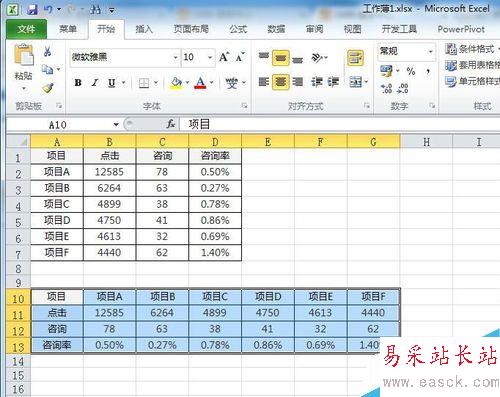This screenshot has width=500, height=397.
Task: Toggle Bold formatting
Action: (x=78, y=83)
